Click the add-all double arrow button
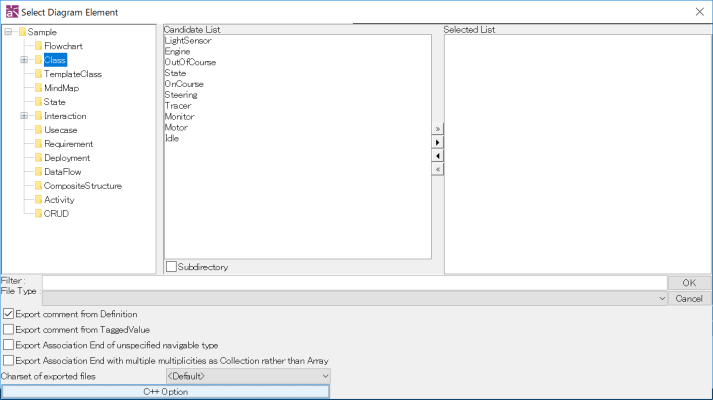Image resolution: width=713 pixels, height=400 pixels. tap(438, 130)
